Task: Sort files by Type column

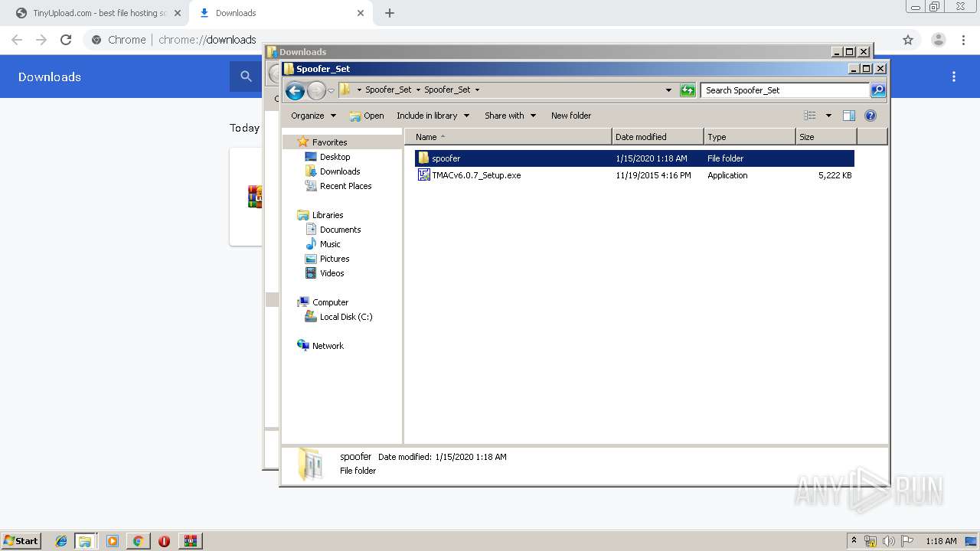Action: [750, 137]
